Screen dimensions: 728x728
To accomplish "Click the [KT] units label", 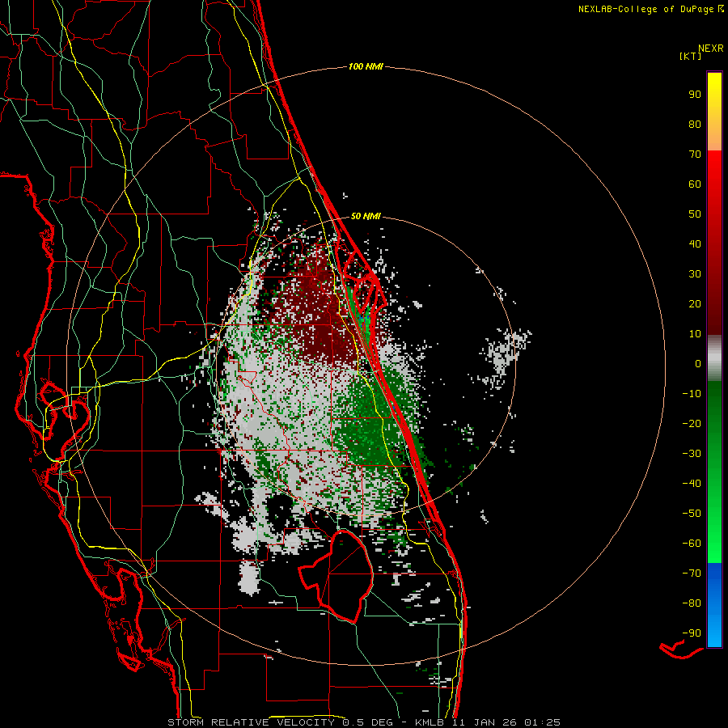I will click(x=690, y=56).
